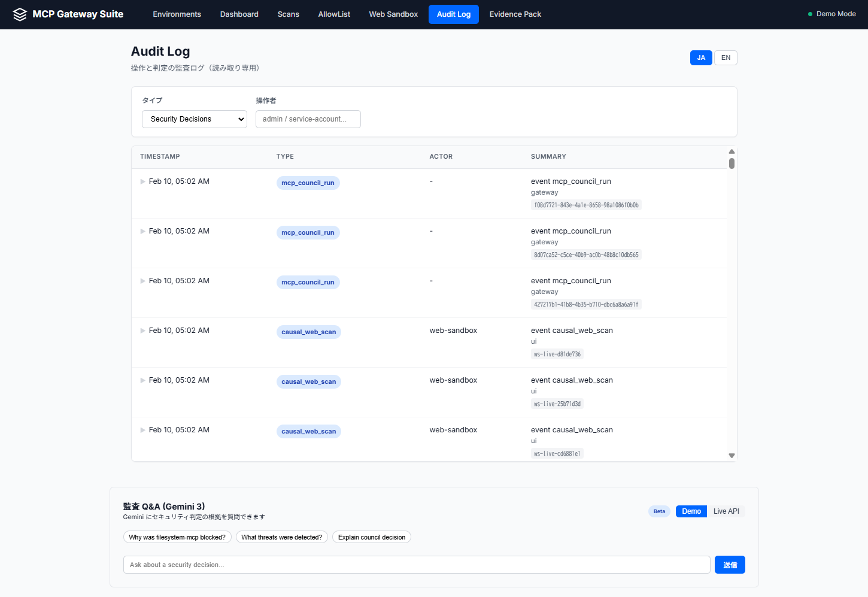Click the MCP Gateway Suite logo icon

20,14
